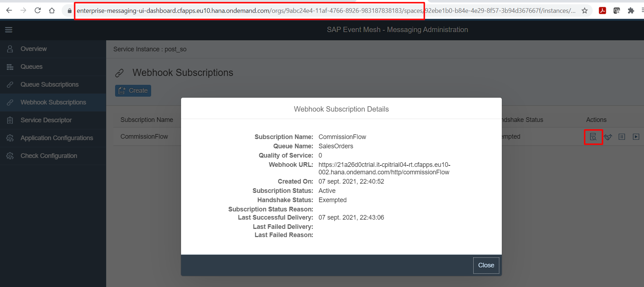Screen dimensions: 644x287
Task: Click the extension icon beside Acrobat
Action: pyautogui.click(x=617, y=11)
